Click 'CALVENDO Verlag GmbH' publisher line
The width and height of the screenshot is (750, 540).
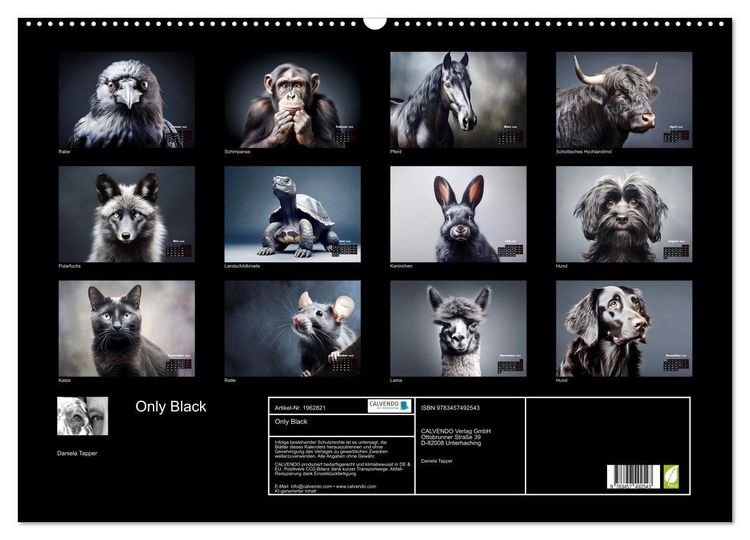click(456, 431)
